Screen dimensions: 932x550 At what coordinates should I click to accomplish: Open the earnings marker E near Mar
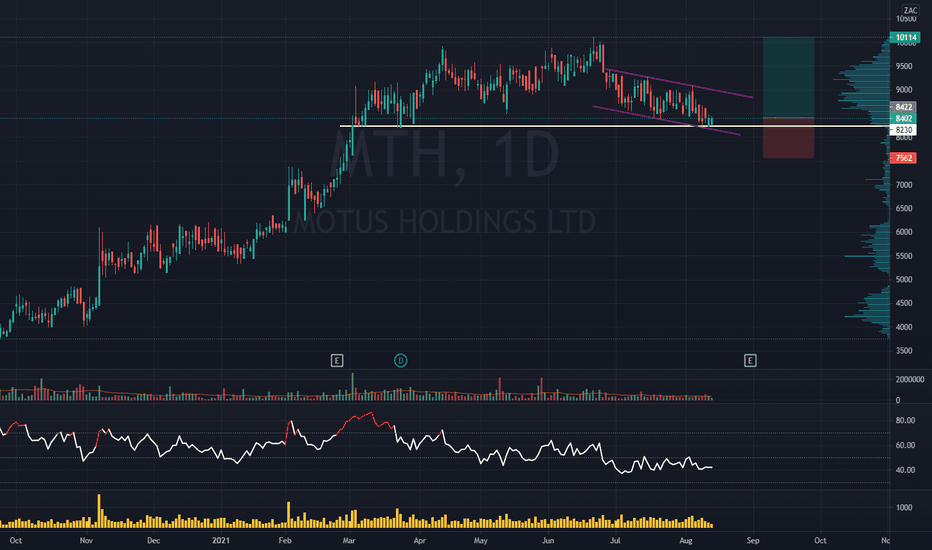(337, 360)
